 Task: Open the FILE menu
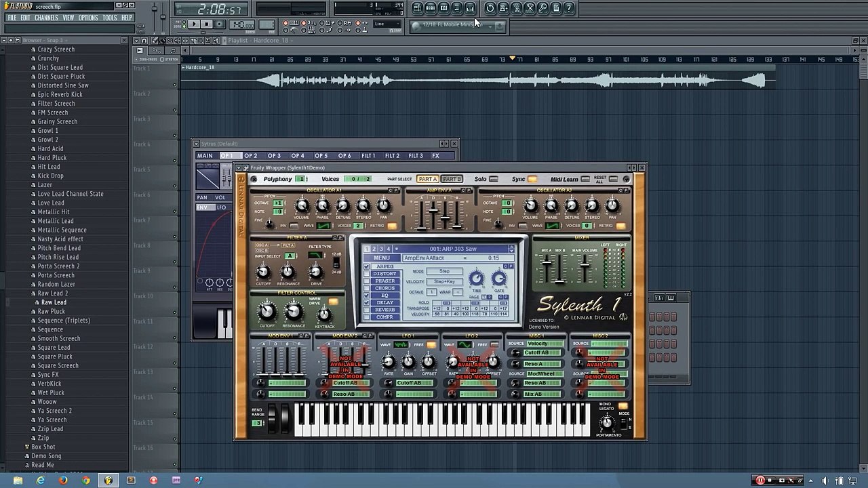point(12,18)
